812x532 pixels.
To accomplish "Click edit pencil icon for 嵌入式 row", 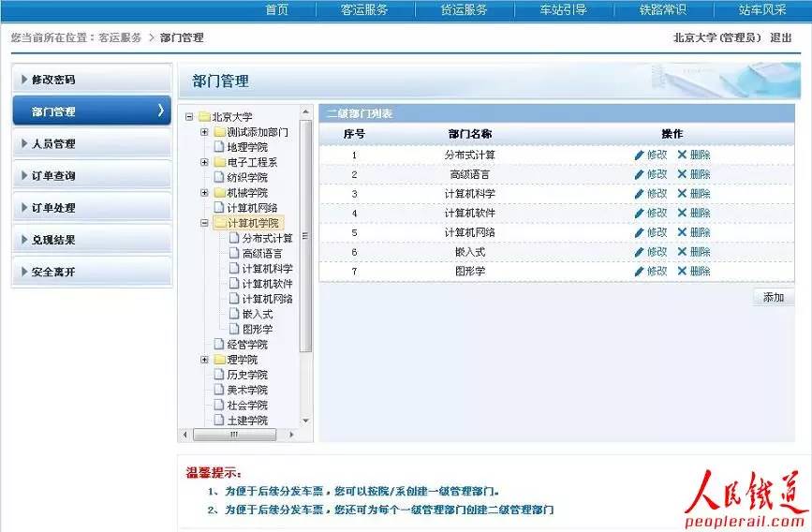I will pos(639,252).
